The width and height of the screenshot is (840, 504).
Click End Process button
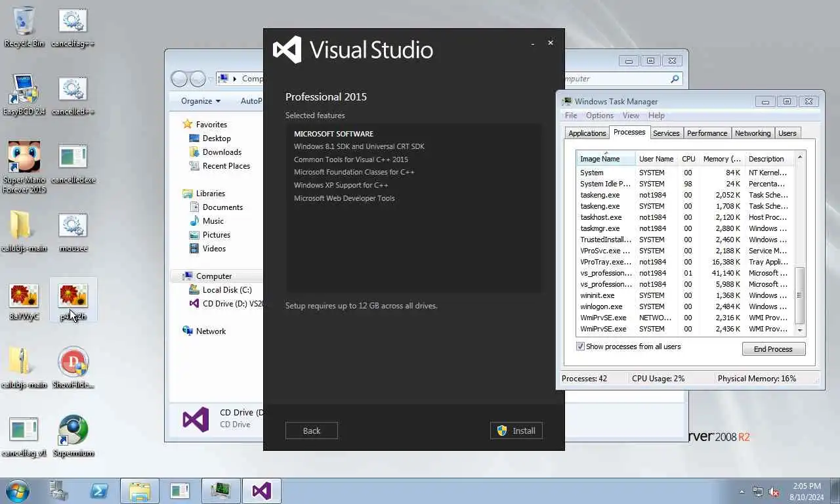click(774, 349)
